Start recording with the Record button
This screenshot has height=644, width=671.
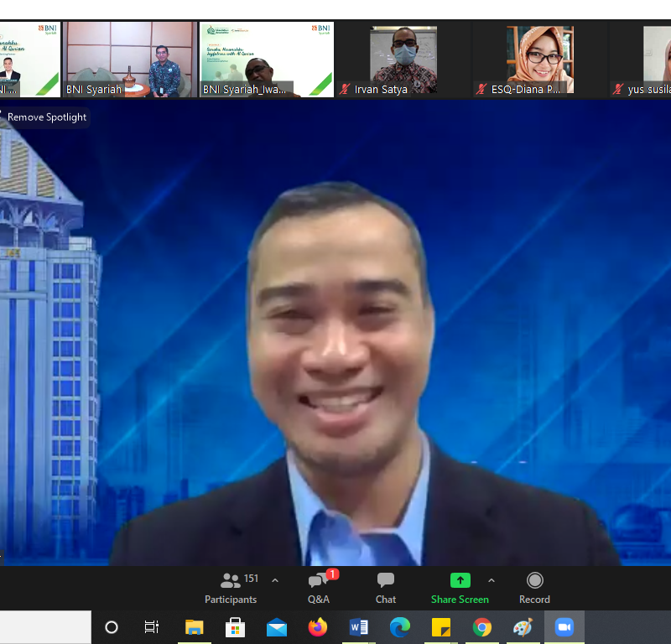(534, 588)
